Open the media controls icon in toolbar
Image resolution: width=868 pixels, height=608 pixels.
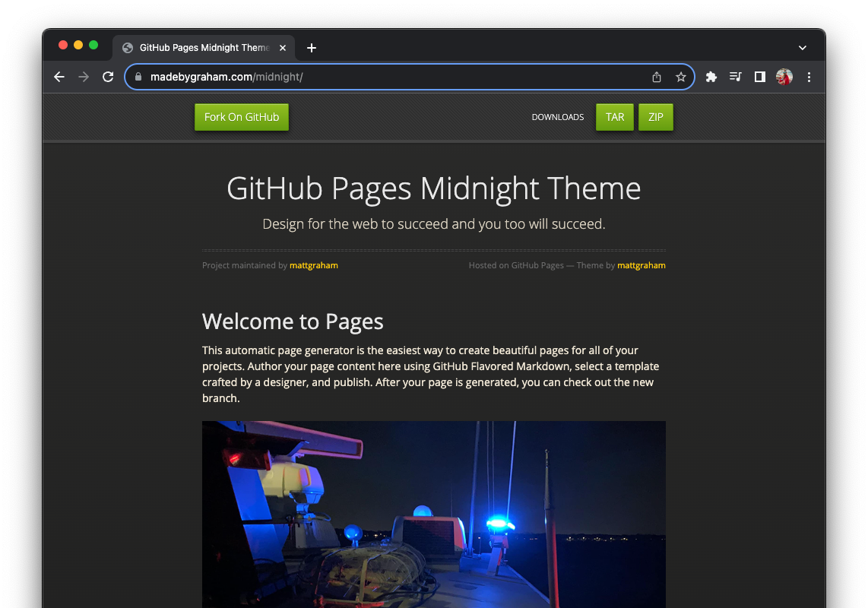736,77
